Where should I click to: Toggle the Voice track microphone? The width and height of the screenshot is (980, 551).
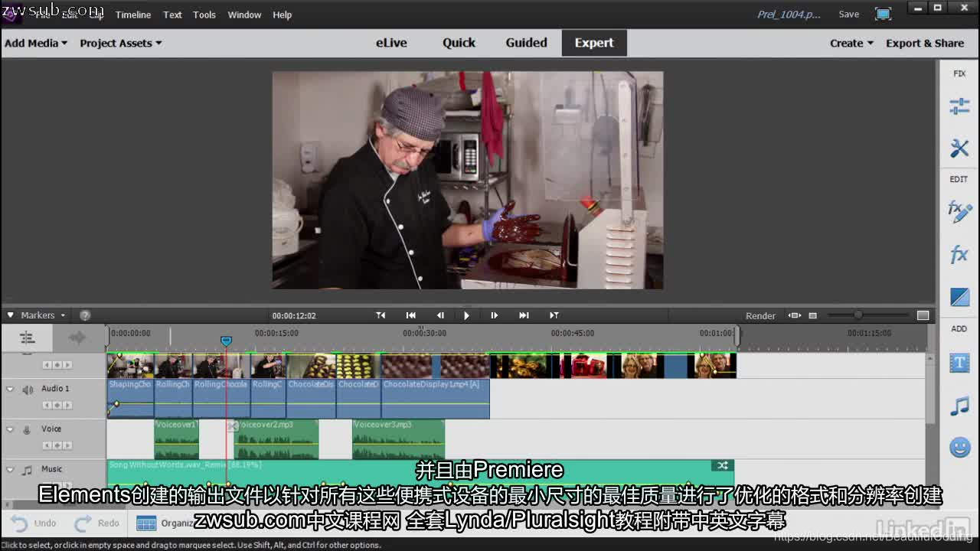27,429
